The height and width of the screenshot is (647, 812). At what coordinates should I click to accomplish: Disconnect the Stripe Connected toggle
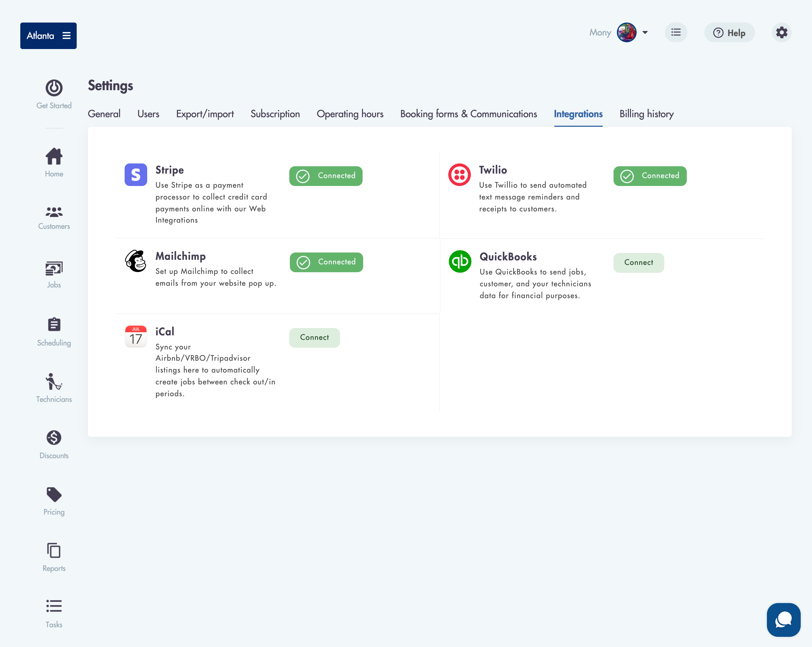326,176
